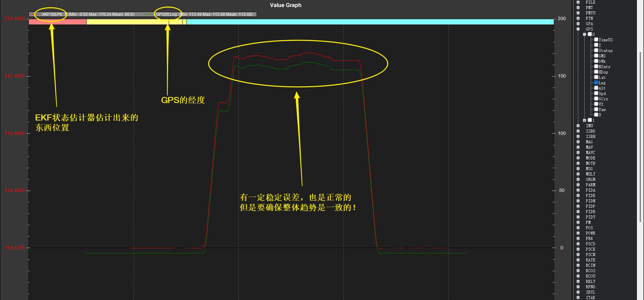
Task: Select the PM tree item
Action: 588,222
